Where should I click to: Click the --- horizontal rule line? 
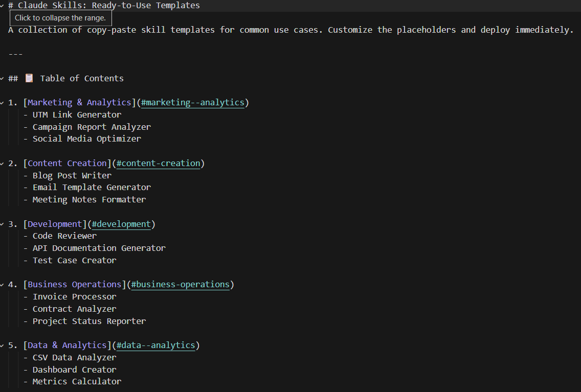pyautogui.click(x=15, y=54)
